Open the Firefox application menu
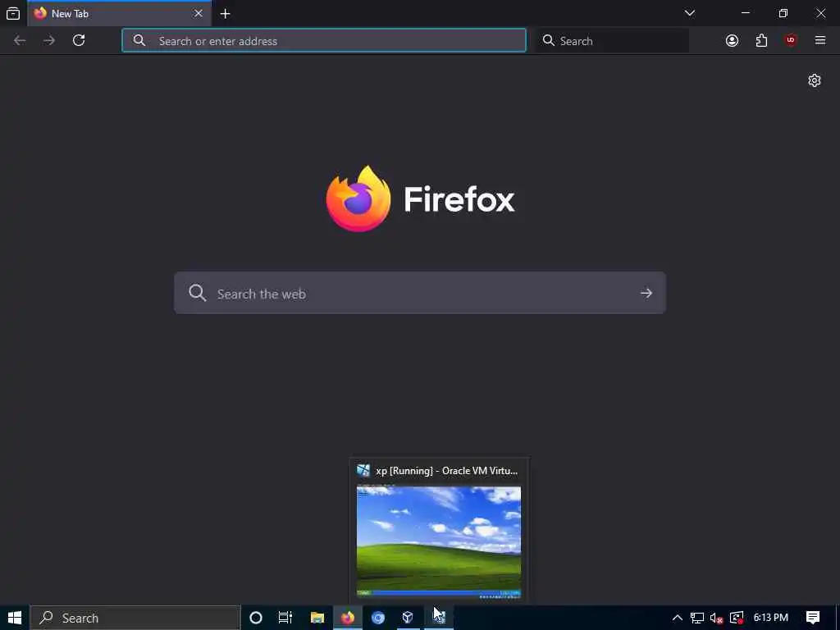The height and width of the screenshot is (630, 840). coord(820,40)
